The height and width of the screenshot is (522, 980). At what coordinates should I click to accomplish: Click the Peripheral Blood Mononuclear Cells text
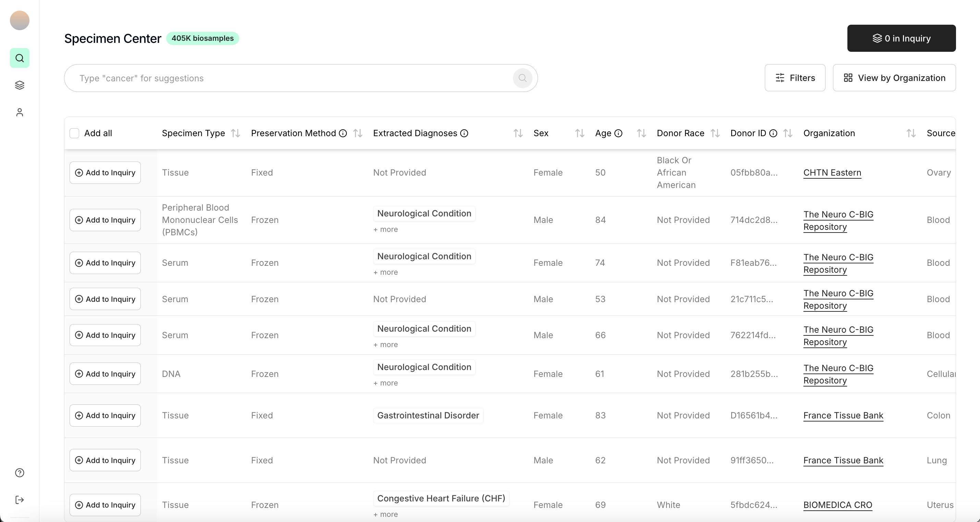[x=200, y=220]
